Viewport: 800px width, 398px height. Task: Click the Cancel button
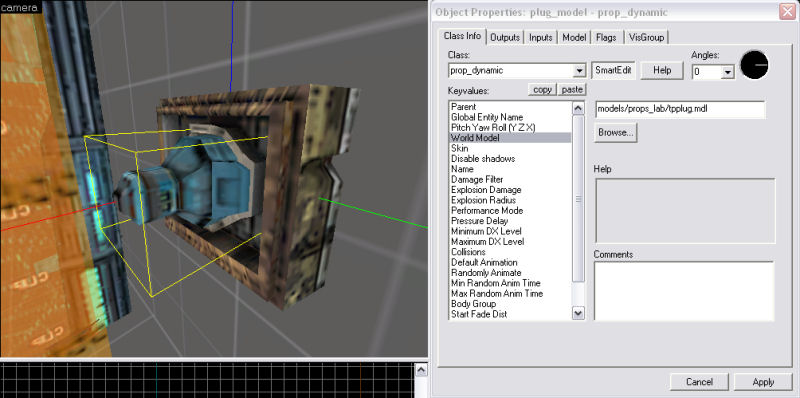point(699,382)
